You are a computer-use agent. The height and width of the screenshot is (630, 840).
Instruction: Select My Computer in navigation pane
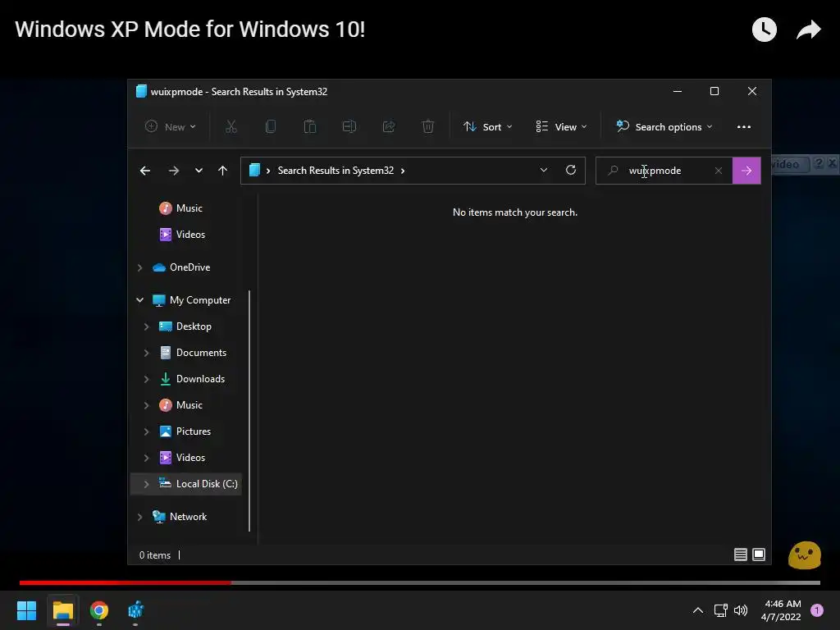pos(192,300)
